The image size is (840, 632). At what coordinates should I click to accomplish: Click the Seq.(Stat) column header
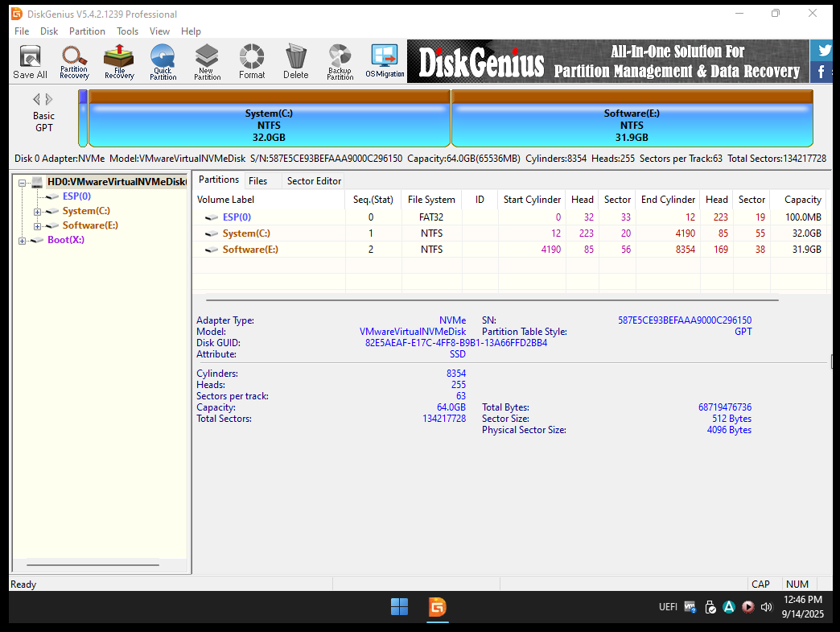point(373,200)
